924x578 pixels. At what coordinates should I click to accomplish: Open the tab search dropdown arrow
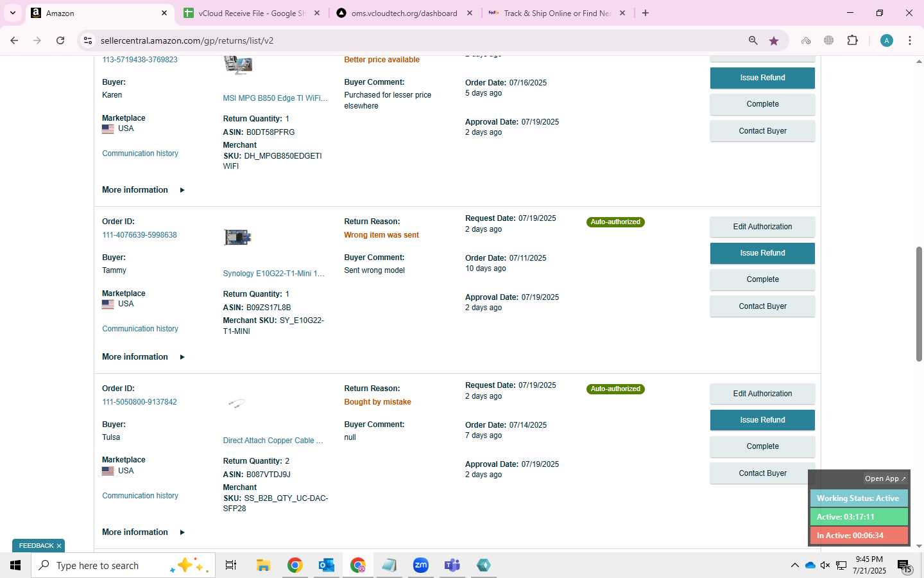click(12, 13)
